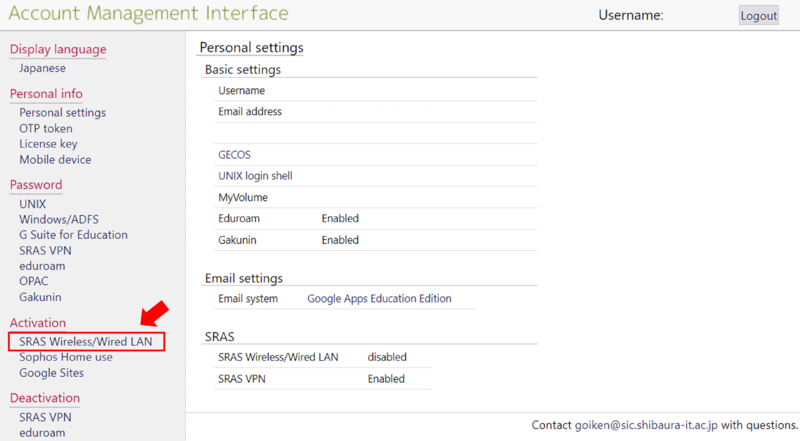
Task: Open SRAS VPN password page
Action: click(45, 250)
